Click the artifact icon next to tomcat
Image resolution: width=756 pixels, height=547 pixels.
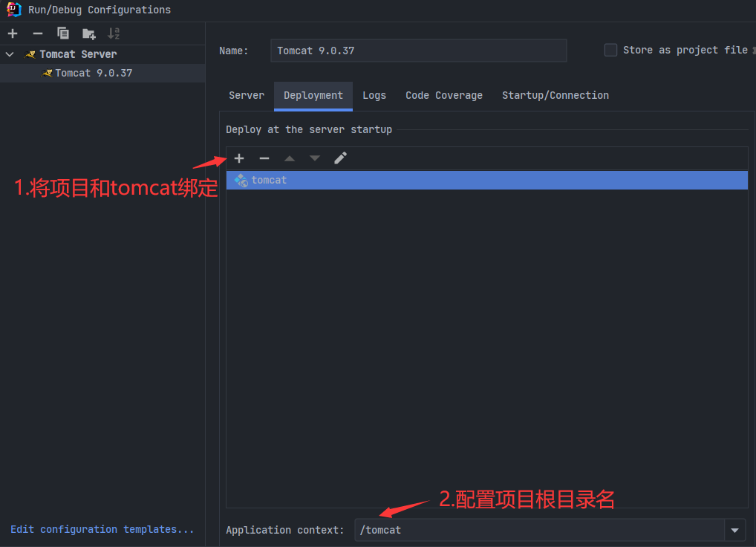point(241,181)
